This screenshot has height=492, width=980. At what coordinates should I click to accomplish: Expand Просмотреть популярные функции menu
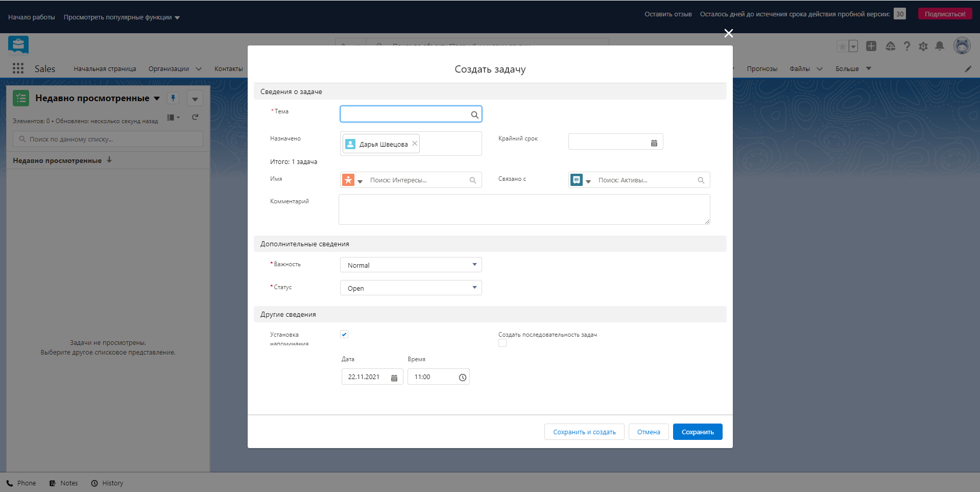[x=122, y=17]
